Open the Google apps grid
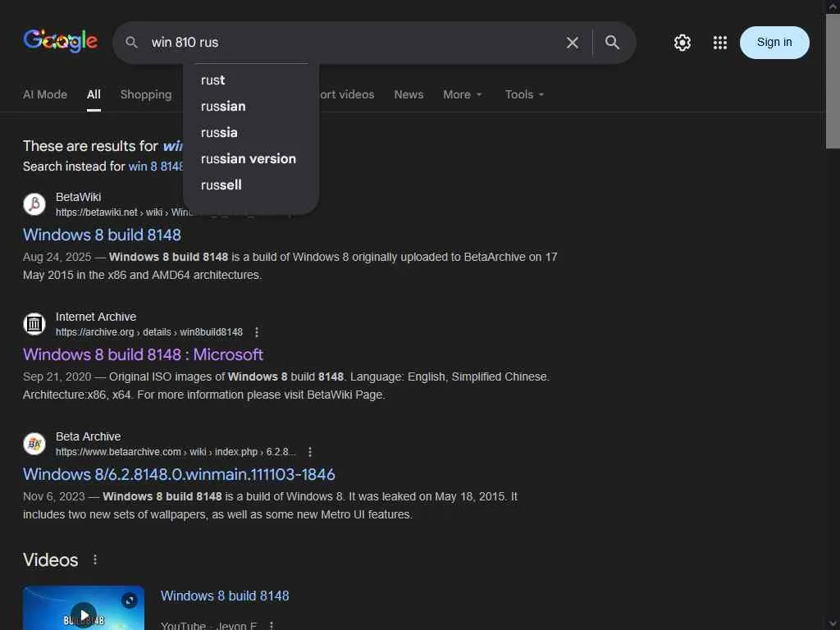This screenshot has width=840, height=630. pos(720,43)
